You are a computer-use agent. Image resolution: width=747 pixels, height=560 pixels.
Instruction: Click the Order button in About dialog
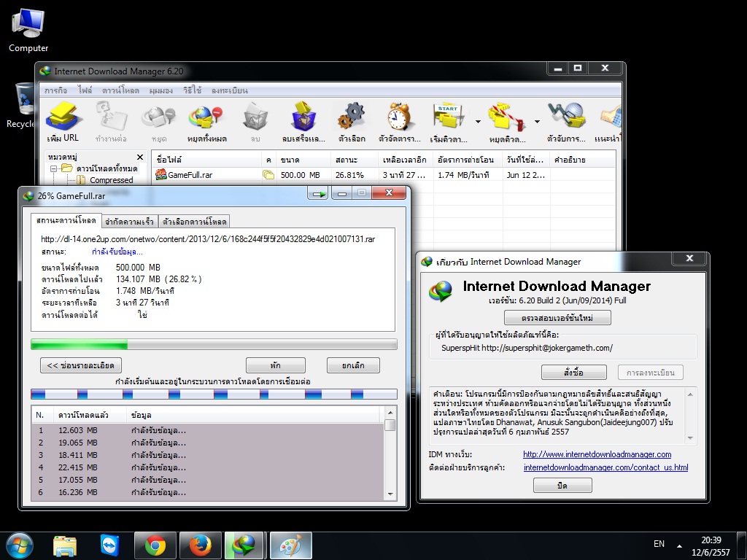(x=573, y=373)
